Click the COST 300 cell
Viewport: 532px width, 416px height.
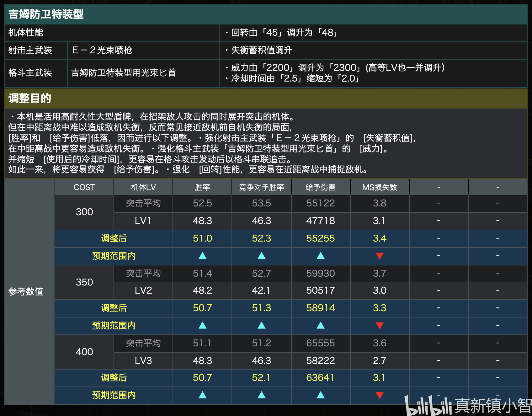click(x=84, y=212)
